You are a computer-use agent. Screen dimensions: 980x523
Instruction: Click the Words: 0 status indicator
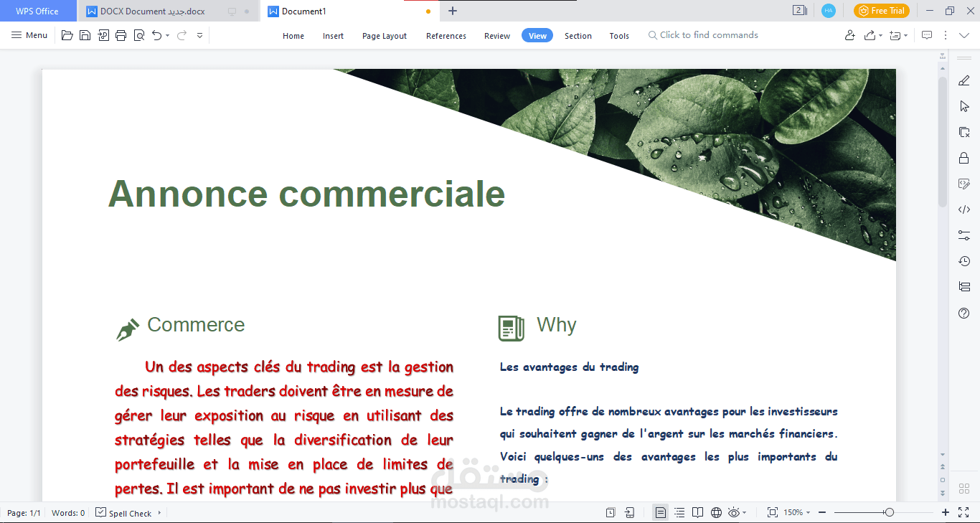click(x=68, y=513)
